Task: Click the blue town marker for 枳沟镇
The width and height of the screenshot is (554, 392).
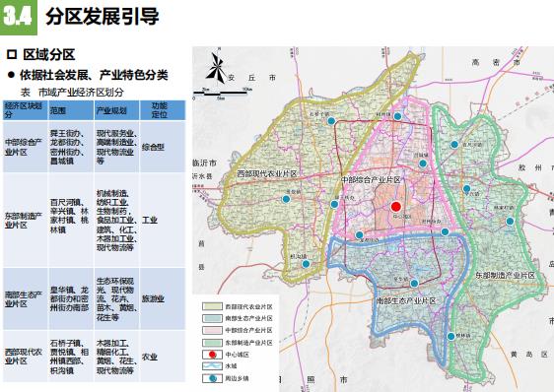Action: coord(306,263)
